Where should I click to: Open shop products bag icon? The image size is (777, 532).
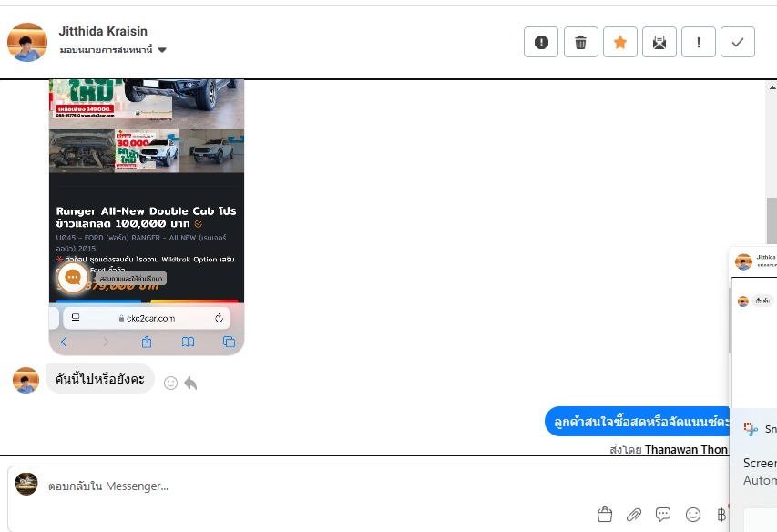pos(605,515)
